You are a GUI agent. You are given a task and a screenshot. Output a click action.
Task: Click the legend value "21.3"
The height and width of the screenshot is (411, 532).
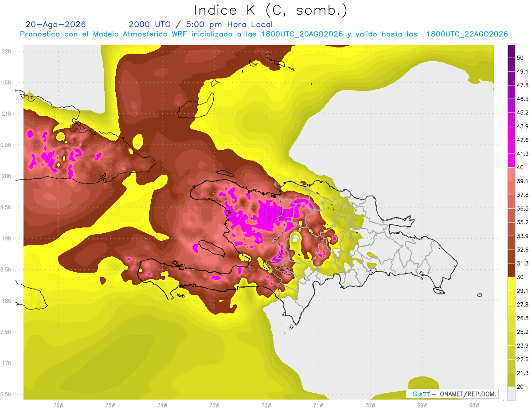523,373
